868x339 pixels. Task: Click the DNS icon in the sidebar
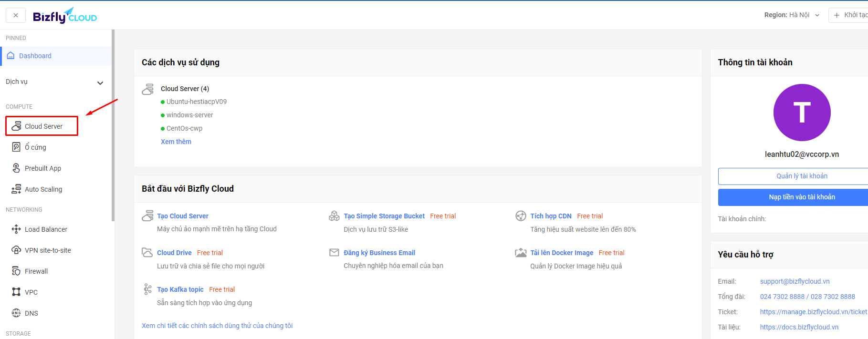pyautogui.click(x=16, y=313)
